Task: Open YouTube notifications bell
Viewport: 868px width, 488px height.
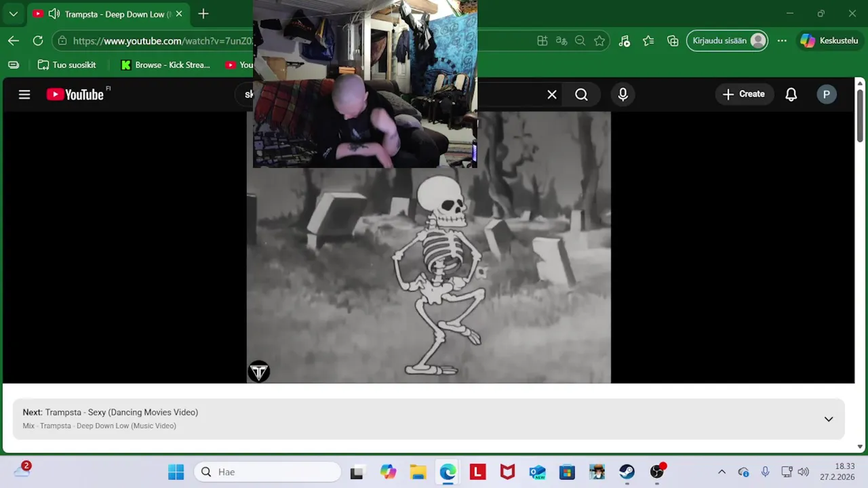Action: click(x=791, y=94)
